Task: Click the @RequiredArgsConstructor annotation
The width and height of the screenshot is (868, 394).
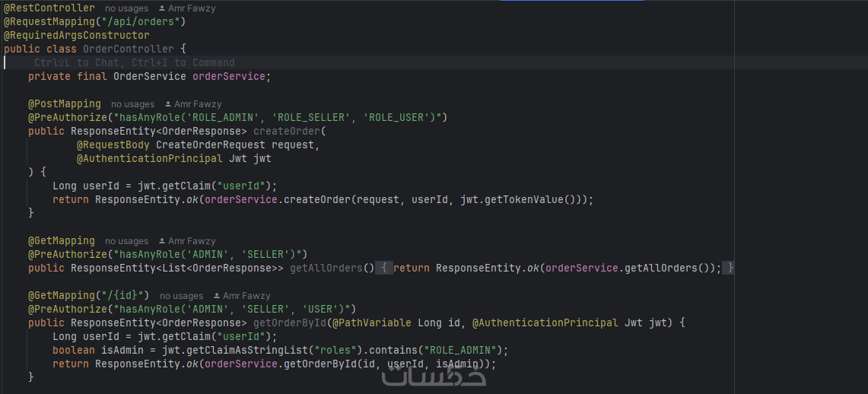Action: coord(76,36)
